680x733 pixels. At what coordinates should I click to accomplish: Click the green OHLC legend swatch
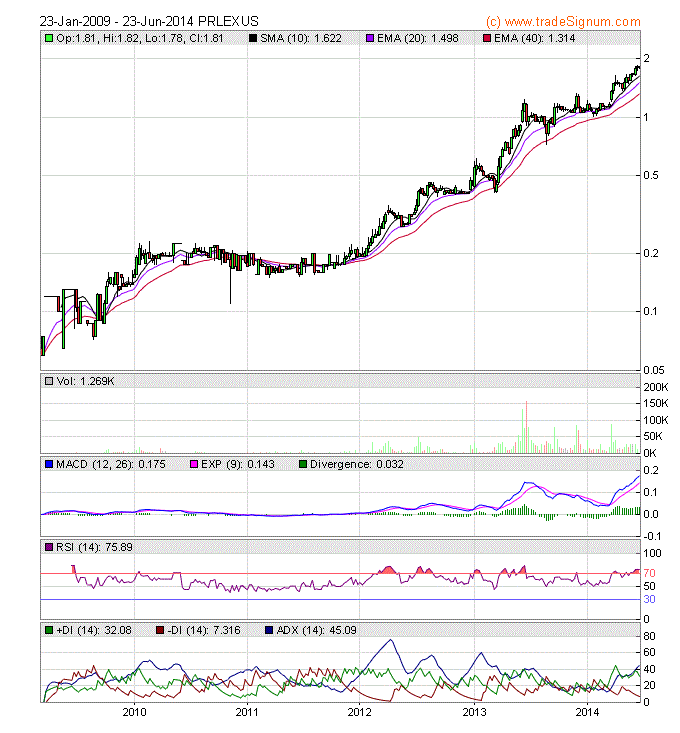[49, 38]
